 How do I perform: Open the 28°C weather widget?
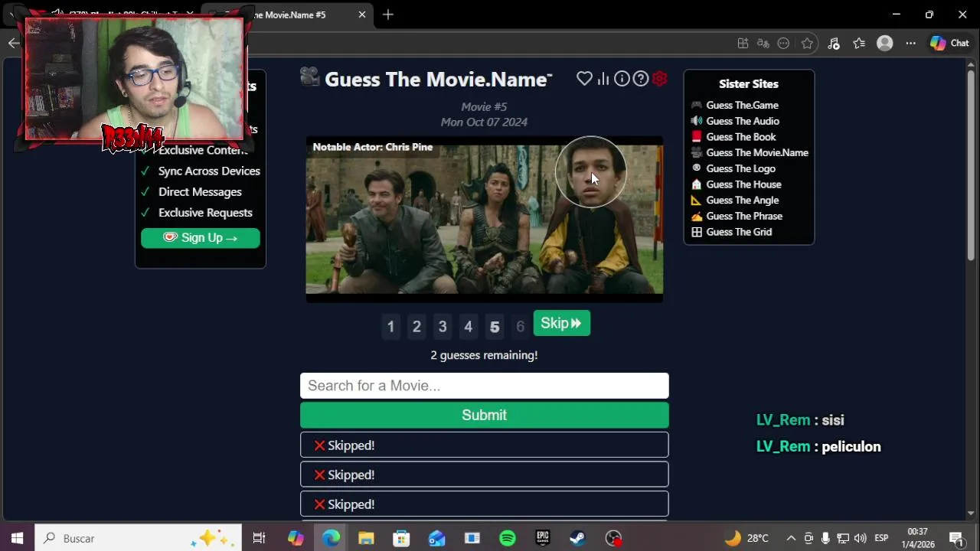[746, 539]
